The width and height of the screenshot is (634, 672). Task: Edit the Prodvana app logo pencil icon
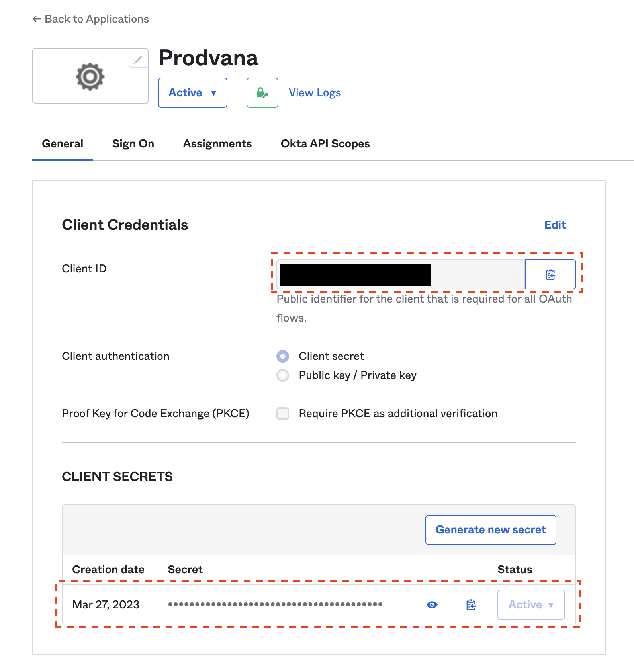(x=138, y=59)
